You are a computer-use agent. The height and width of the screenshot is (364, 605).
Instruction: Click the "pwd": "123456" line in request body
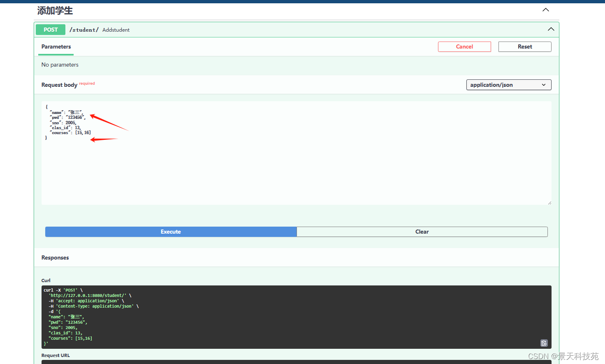[67, 118]
